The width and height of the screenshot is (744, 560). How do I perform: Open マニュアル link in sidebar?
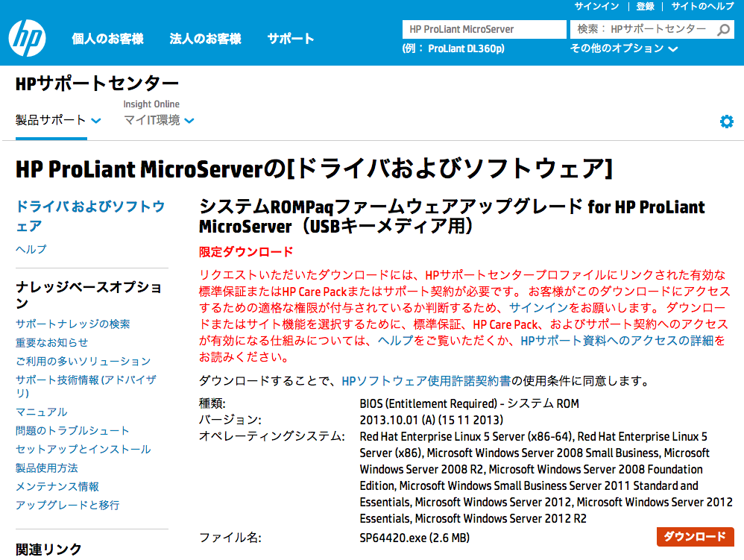41,412
